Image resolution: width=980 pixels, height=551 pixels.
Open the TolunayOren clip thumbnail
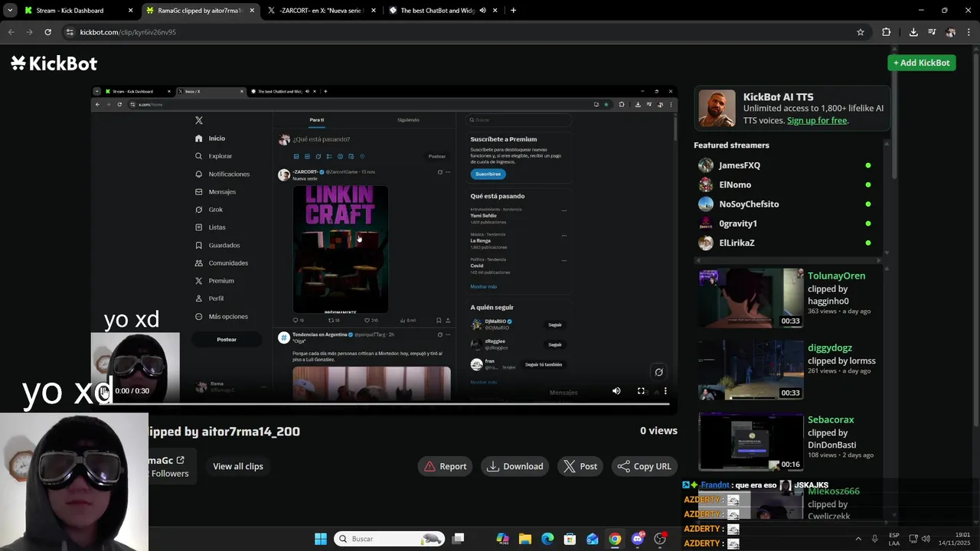[x=751, y=298]
